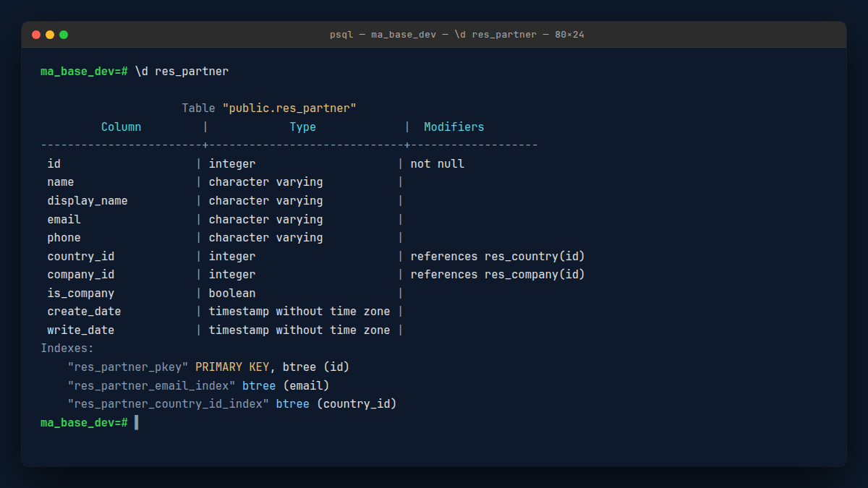Click 'integer' type in the country_id row
The height and width of the screenshot is (488, 868).
point(232,257)
